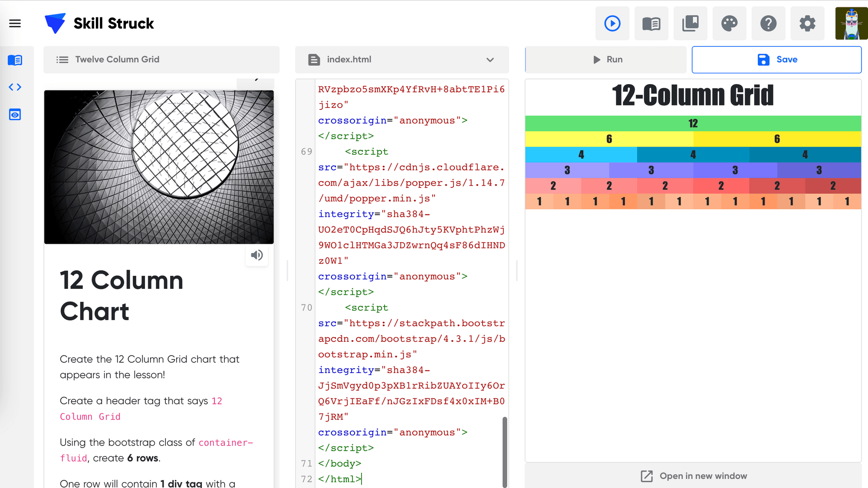
Task: Click Open in new window link
Action: (694, 476)
